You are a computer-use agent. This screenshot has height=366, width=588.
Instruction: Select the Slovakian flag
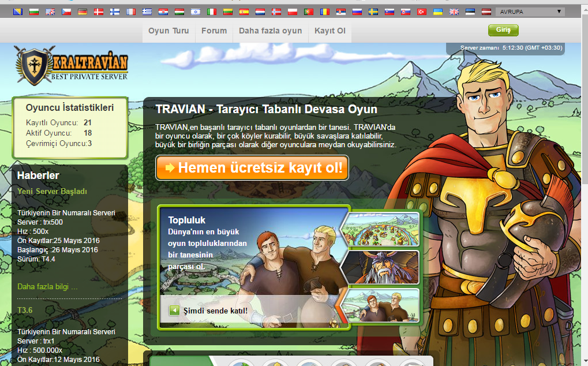pos(406,12)
